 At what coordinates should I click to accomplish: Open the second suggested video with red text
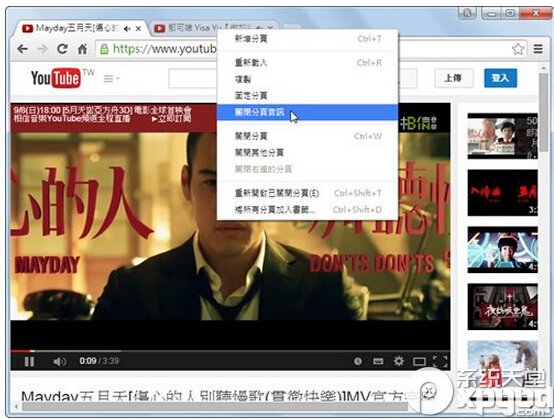pos(502,193)
